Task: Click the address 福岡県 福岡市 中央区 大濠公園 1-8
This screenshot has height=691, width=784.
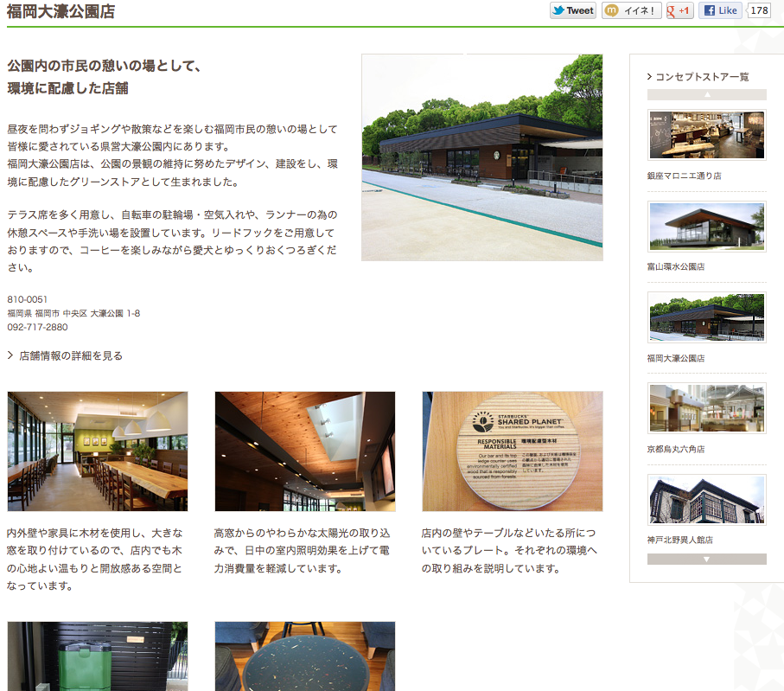Action: (73, 313)
